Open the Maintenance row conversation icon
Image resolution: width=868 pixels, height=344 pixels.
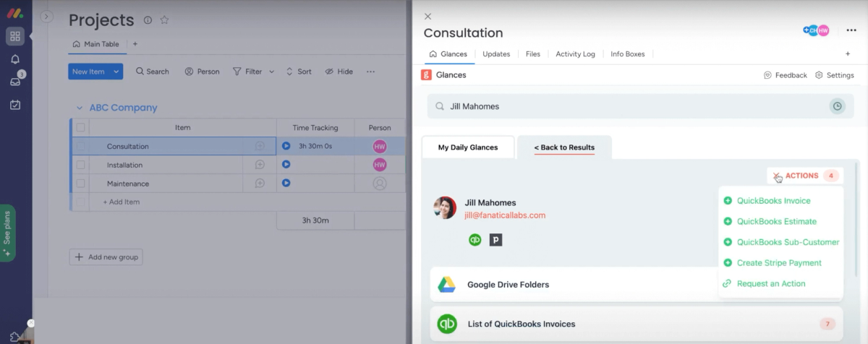pos(260,184)
